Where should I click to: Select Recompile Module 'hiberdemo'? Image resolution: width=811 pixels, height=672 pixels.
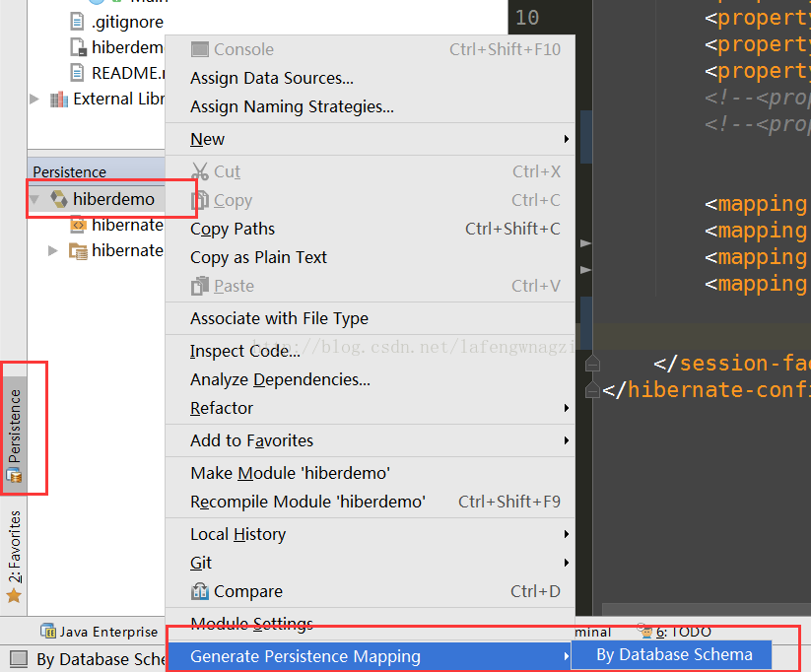[x=307, y=502]
